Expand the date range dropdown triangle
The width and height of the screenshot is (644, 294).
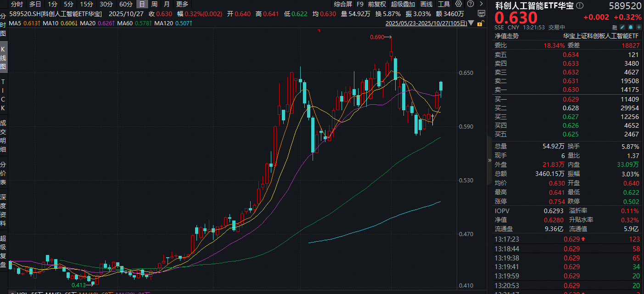point(470,23)
